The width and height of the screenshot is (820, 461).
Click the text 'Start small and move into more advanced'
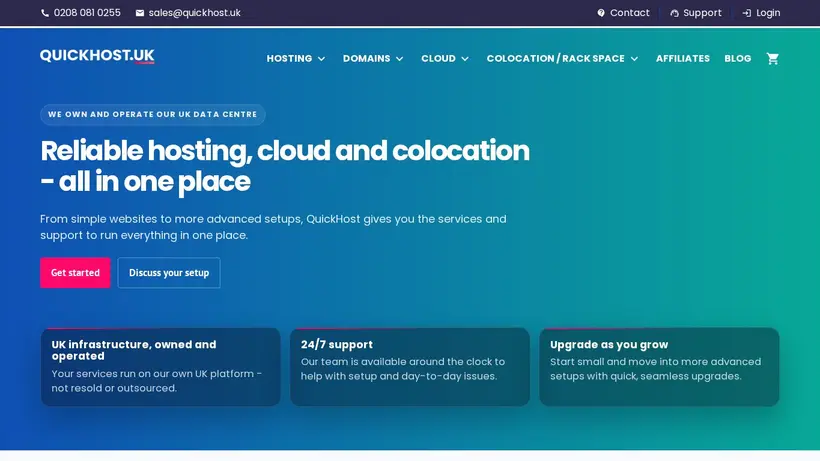[656, 362]
